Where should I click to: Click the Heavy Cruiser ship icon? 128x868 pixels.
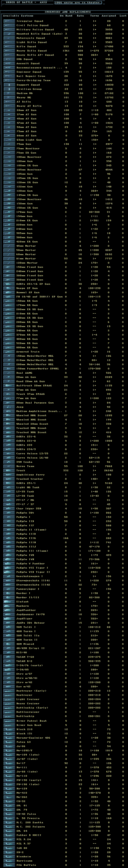9,704
